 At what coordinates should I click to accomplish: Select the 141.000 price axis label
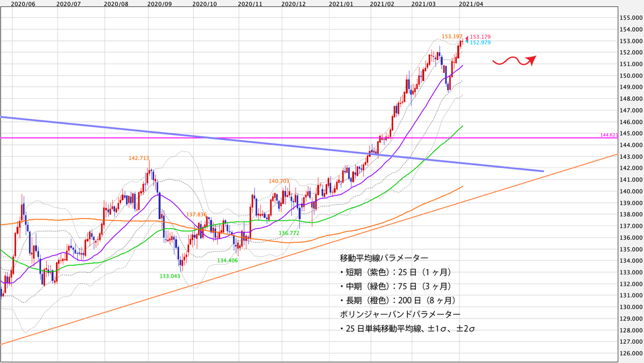(632, 180)
